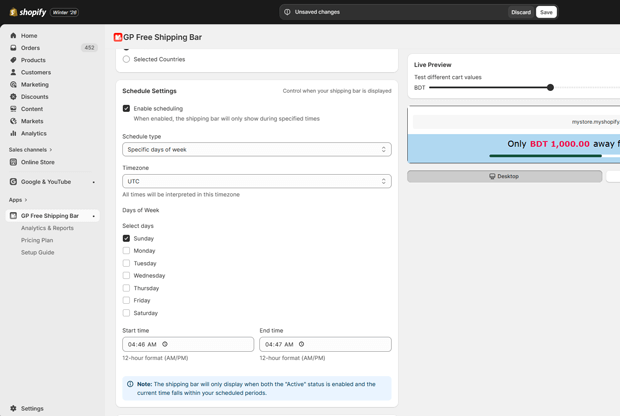Check the Wednesday checkbox
The image size is (620, 416).
(x=126, y=276)
